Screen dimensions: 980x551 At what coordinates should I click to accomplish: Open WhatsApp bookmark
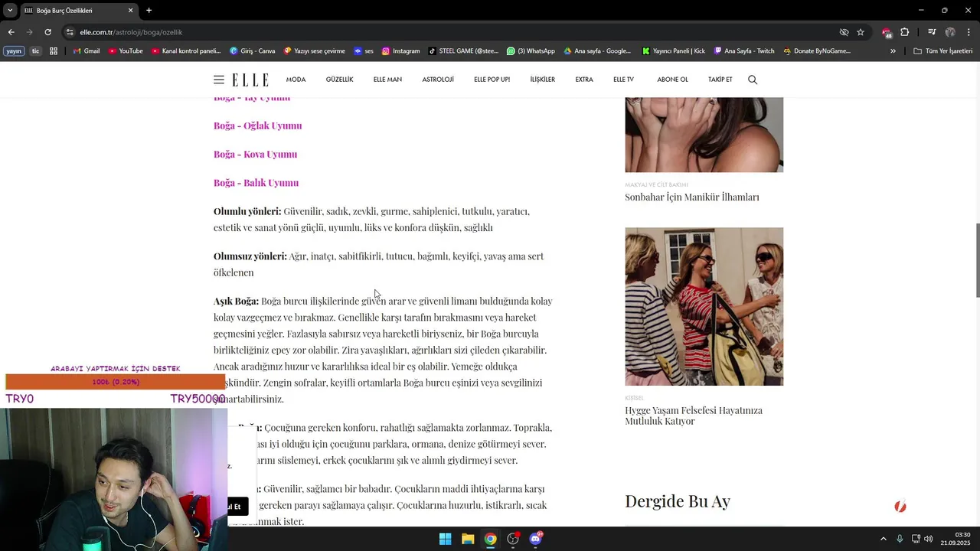tap(531, 51)
